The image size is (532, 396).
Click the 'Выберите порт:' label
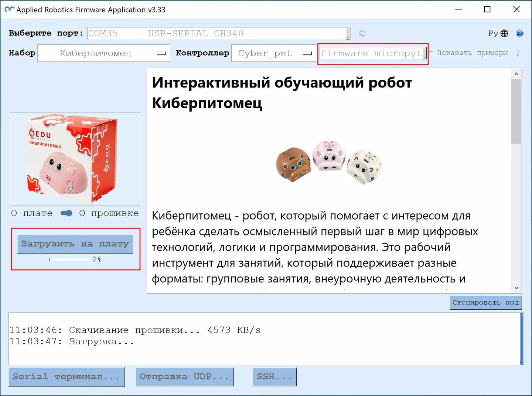(46, 33)
